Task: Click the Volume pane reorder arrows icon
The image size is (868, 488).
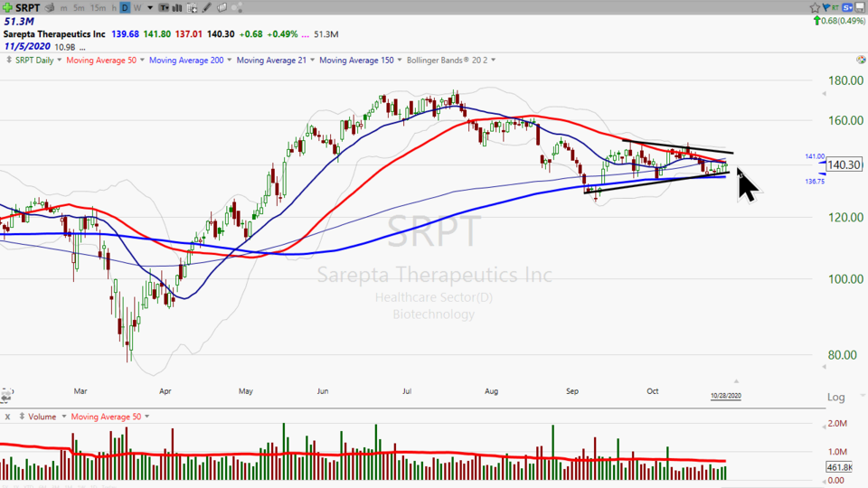Action: (x=22, y=416)
